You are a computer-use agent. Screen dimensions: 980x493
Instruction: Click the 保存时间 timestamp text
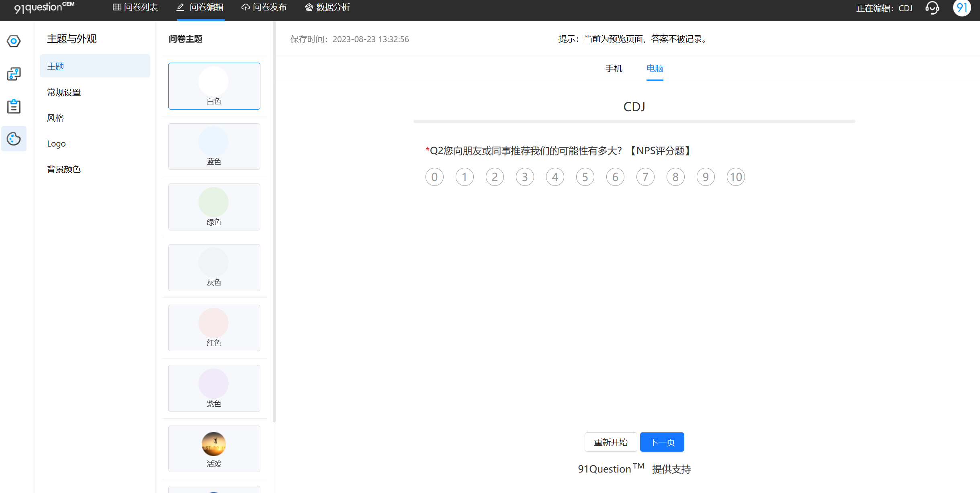coord(350,39)
